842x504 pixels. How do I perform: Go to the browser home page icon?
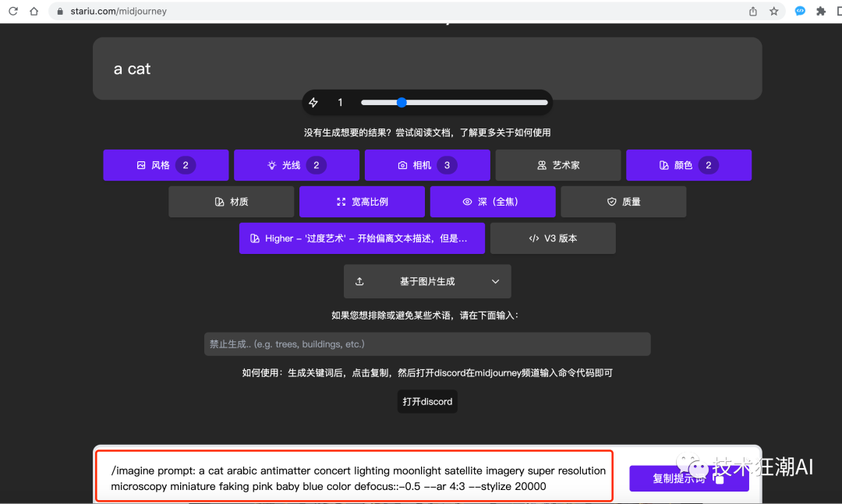(34, 11)
